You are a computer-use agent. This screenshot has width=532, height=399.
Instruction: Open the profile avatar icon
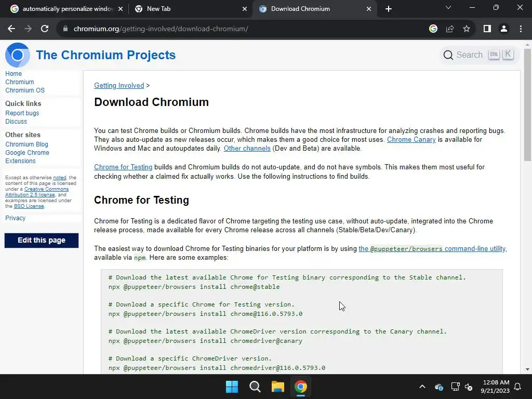[x=504, y=29]
